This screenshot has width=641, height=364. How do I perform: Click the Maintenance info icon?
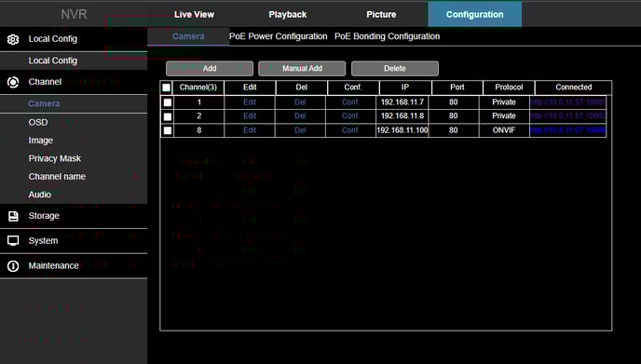coord(13,266)
